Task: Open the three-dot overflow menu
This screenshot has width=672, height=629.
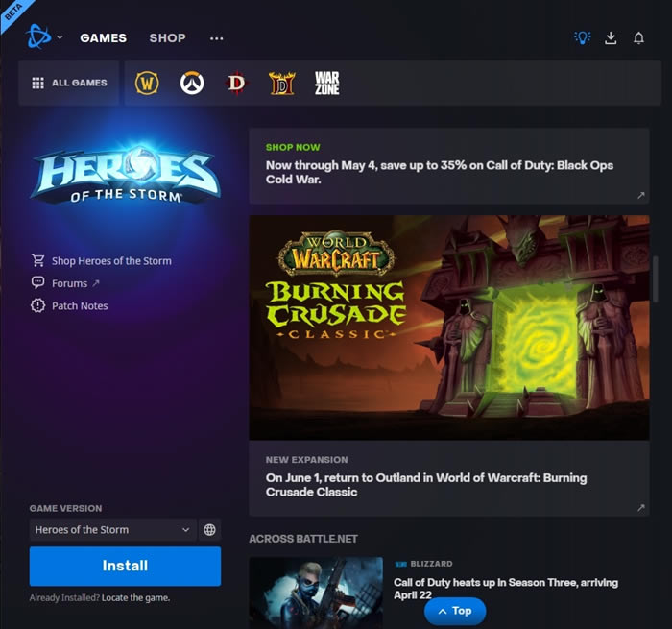Action: [216, 38]
